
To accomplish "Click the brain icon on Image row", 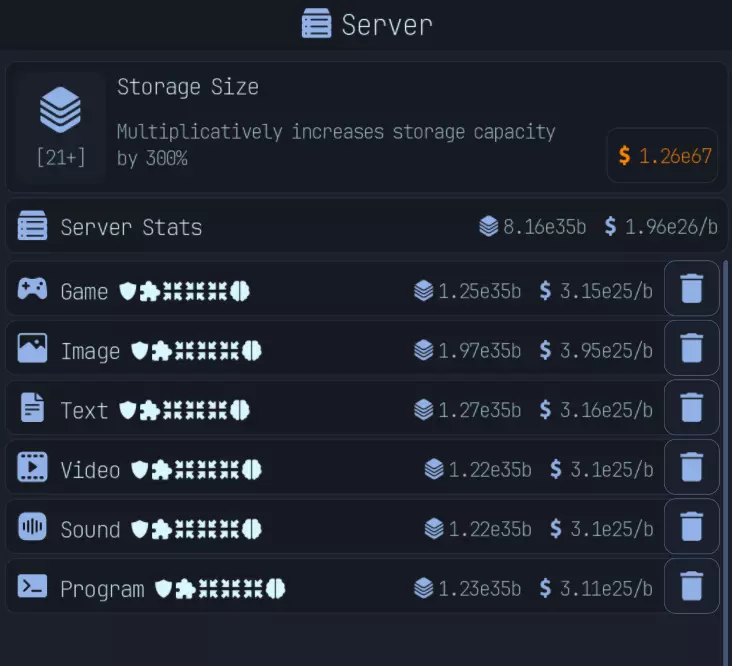I will click(252, 350).
